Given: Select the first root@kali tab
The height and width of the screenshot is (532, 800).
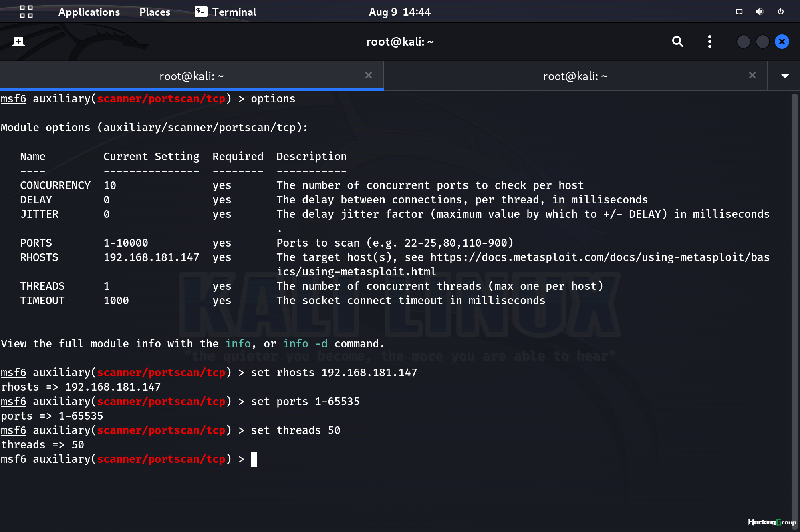Looking at the screenshot, I should (x=191, y=76).
